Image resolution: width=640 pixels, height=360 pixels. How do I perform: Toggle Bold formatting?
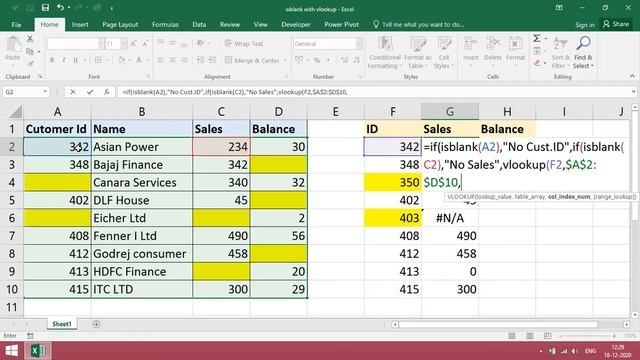coord(52,60)
